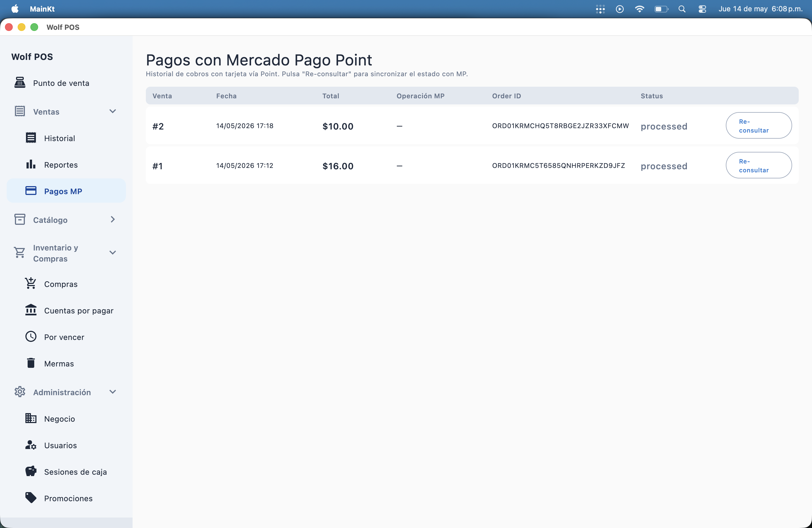Image resolution: width=812 pixels, height=528 pixels.
Task: Open the Reportes page
Action: pyautogui.click(x=66, y=165)
